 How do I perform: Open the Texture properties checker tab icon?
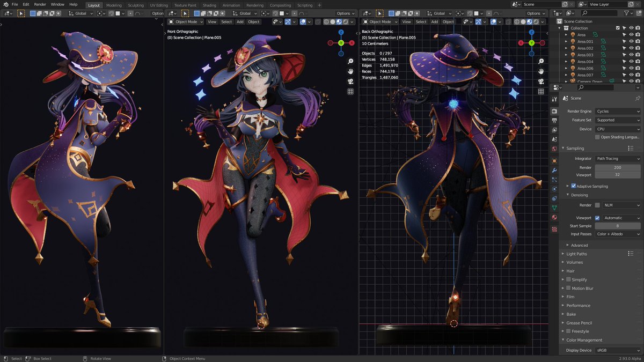pyautogui.click(x=554, y=229)
